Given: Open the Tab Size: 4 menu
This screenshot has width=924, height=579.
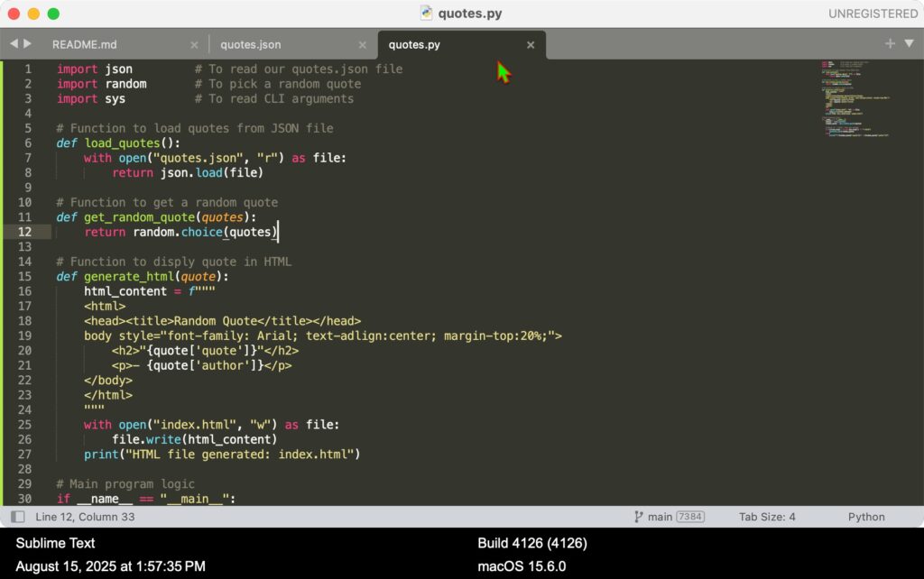Looking at the screenshot, I should point(767,517).
